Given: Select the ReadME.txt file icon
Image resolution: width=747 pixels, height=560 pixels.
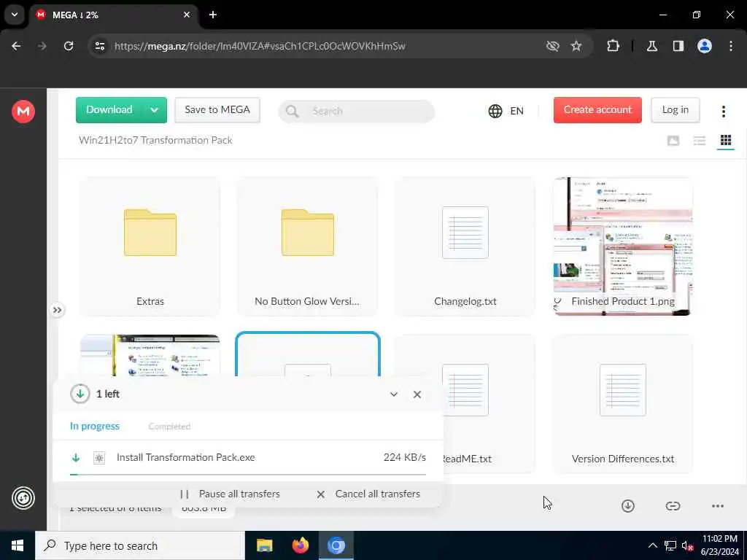Looking at the screenshot, I should [465, 390].
